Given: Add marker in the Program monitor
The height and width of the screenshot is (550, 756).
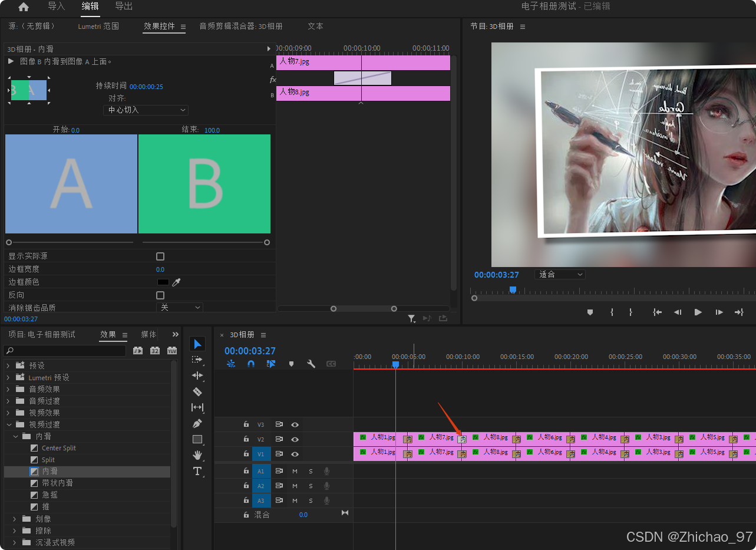Looking at the screenshot, I should click(x=590, y=312).
